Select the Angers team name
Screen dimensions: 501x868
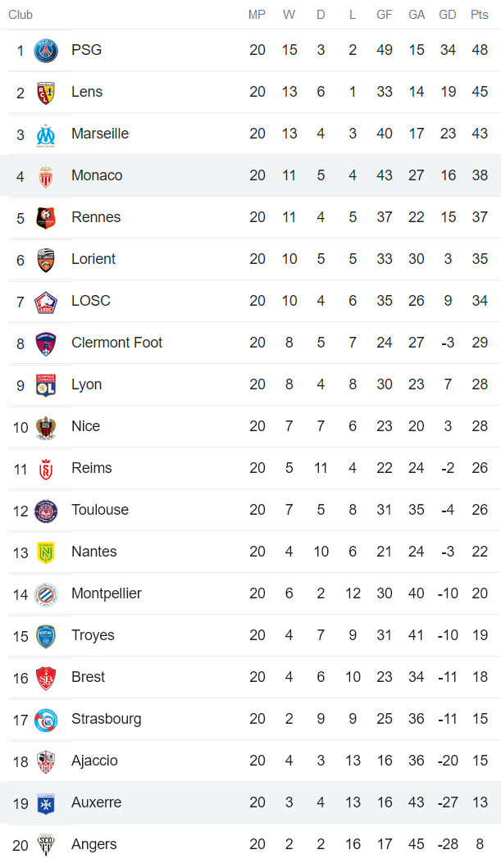pos(94,844)
